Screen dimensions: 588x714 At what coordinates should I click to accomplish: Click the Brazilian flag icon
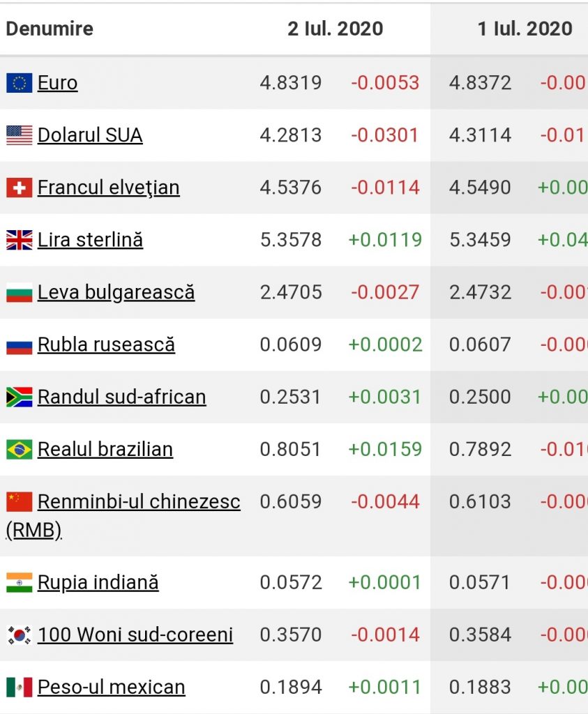(20, 449)
